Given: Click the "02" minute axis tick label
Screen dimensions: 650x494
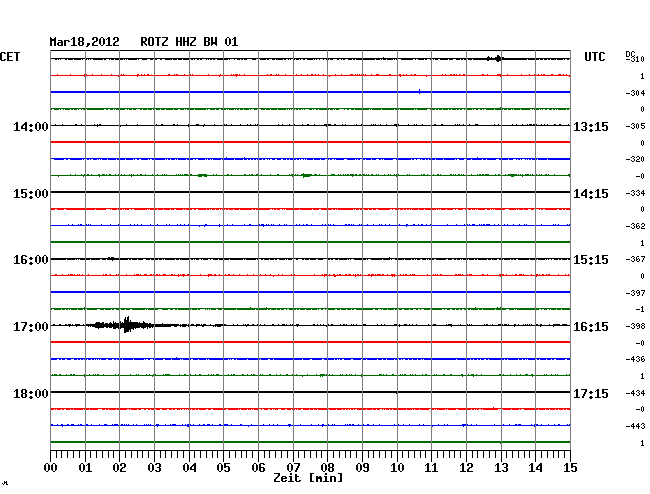Looking at the screenshot, I should click(x=119, y=467).
